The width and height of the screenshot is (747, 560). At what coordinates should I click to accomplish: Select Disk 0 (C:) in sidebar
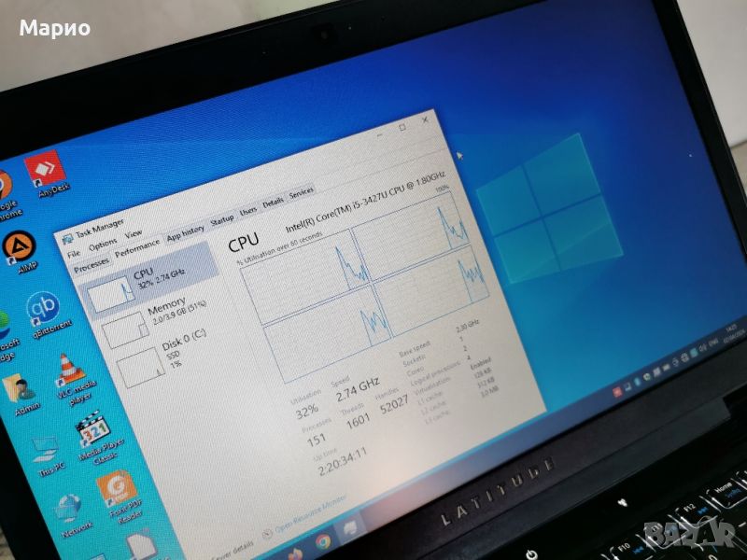tap(164, 359)
